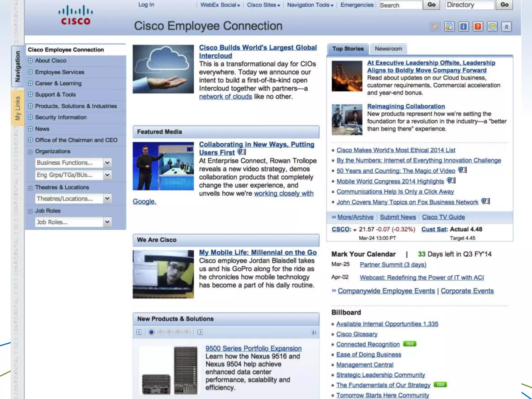The image size is (532, 399).
Task: Collapse the Organizations section
Action: 30,152
